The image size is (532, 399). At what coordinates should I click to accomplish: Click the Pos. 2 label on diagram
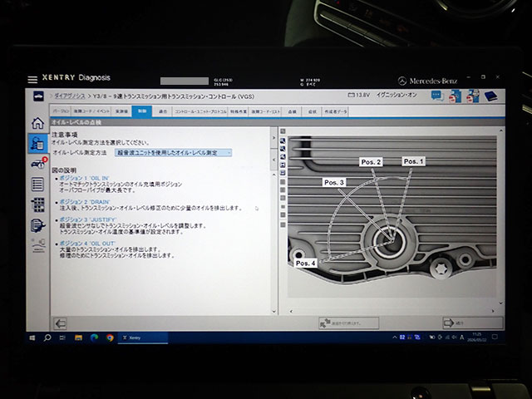371,162
